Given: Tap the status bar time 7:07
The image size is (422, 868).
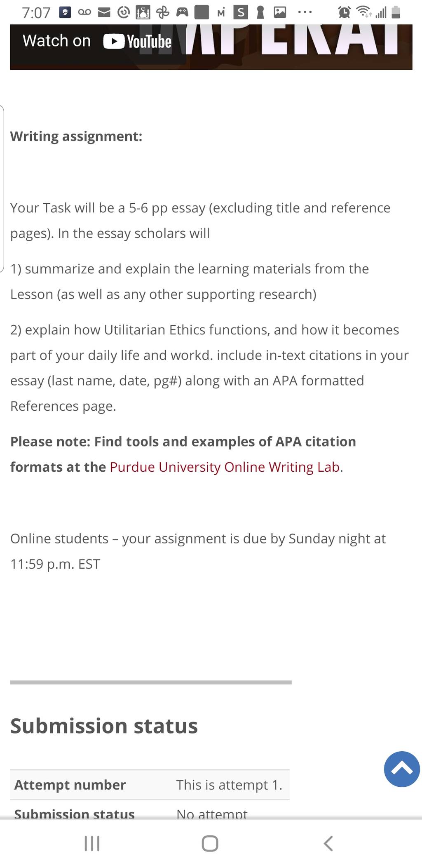Looking at the screenshot, I should [x=36, y=13].
